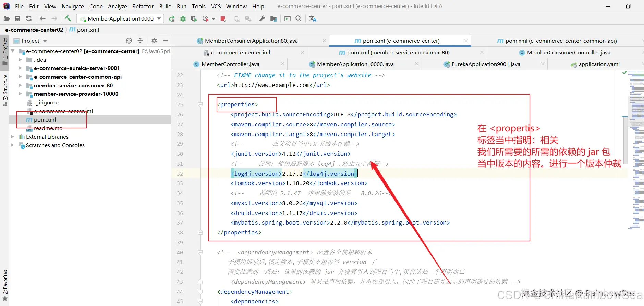
Task: Switch to MemberConsumerApplication80.java tab
Action: [251, 41]
